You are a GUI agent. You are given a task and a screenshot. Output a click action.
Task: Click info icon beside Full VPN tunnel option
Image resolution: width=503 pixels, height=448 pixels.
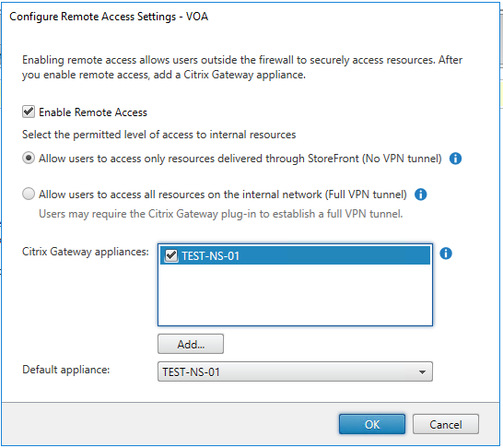click(x=421, y=195)
